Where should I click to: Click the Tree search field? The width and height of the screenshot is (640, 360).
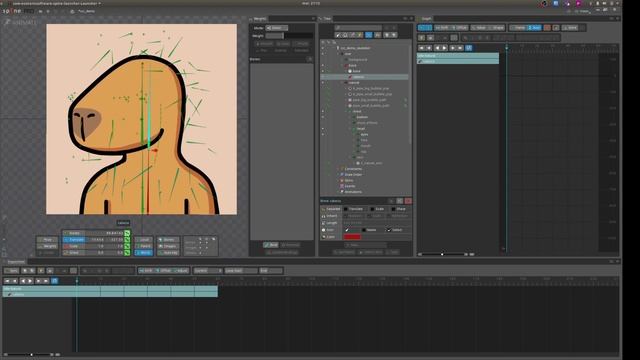pyautogui.click(x=358, y=28)
